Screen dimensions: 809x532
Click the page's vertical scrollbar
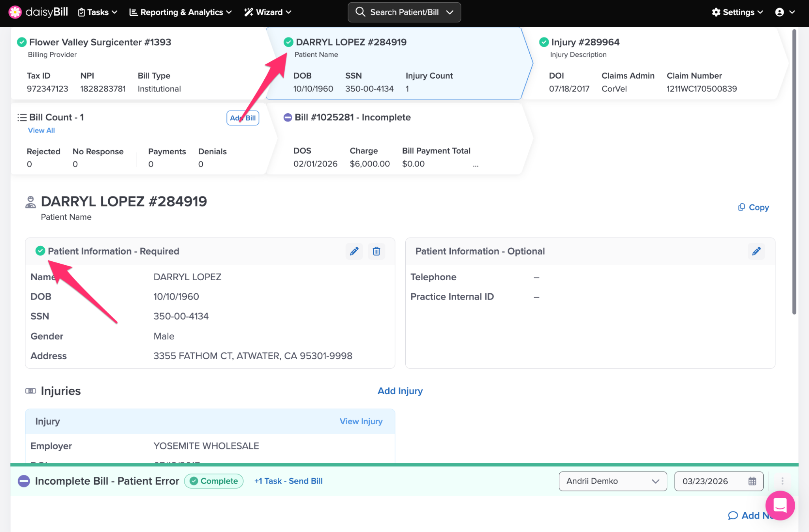[x=794, y=172]
